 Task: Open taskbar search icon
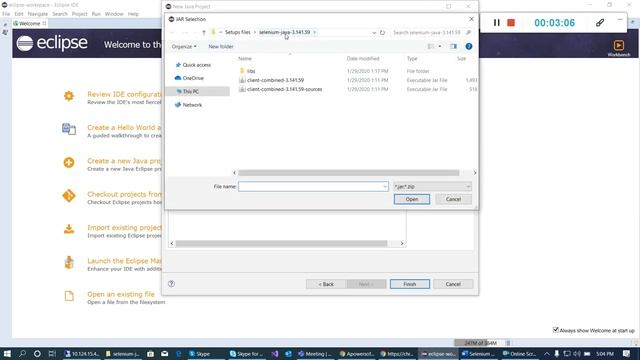[22, 353]
